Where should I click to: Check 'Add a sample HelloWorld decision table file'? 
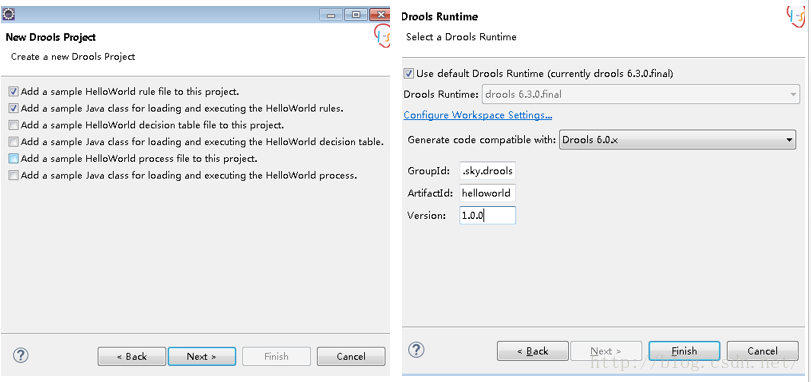pos(13,125)
